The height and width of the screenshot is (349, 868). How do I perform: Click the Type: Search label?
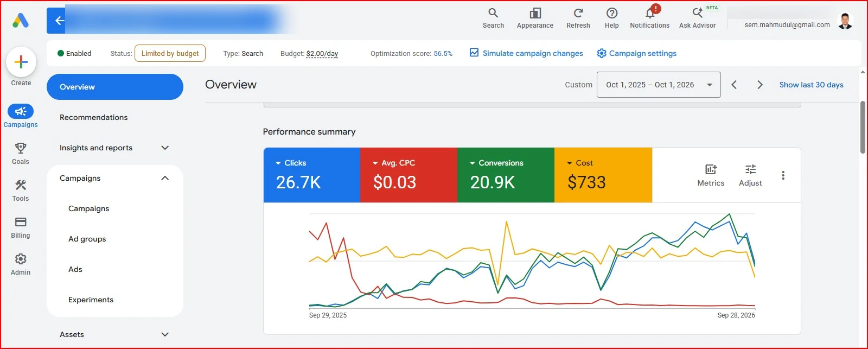[243, 54]
